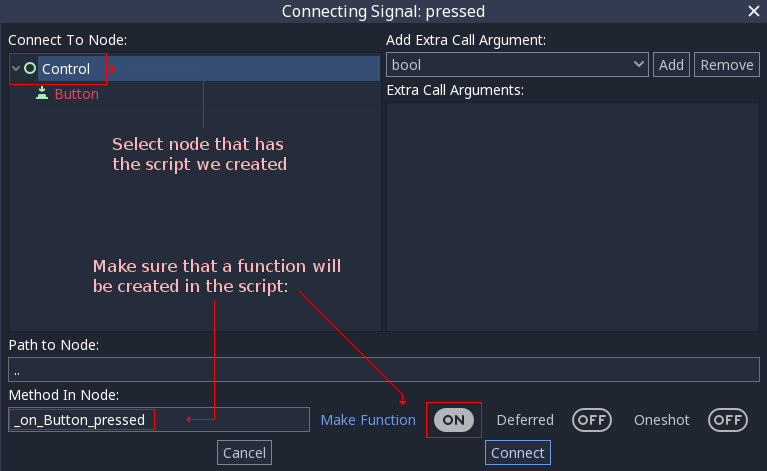This screenshot has height=471, width=767.
Task: Select the Button node in tree
Action: 76,94
